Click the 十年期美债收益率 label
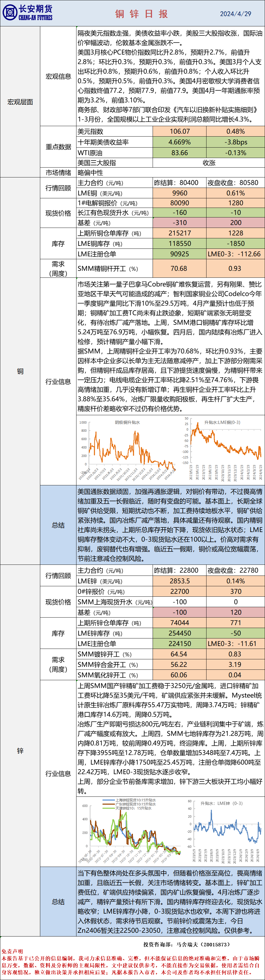 tap(103, 142)
